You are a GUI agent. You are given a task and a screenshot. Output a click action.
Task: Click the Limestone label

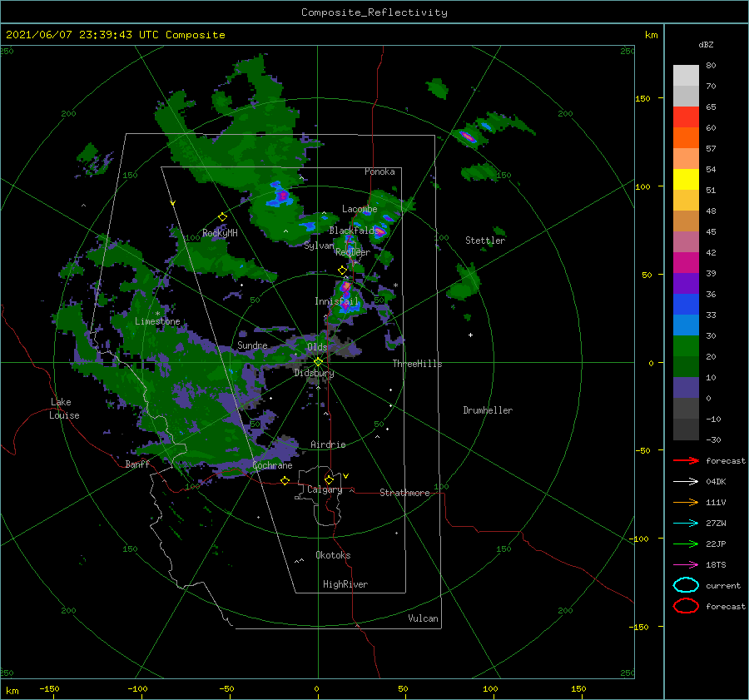pos(157,321)
